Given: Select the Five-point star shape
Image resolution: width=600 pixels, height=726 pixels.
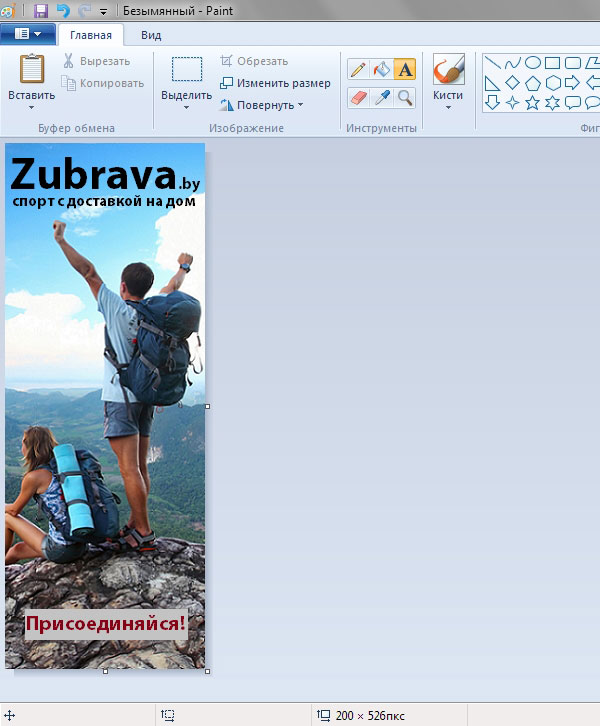Looking at the screenshot, I should (x=533, y=103).
